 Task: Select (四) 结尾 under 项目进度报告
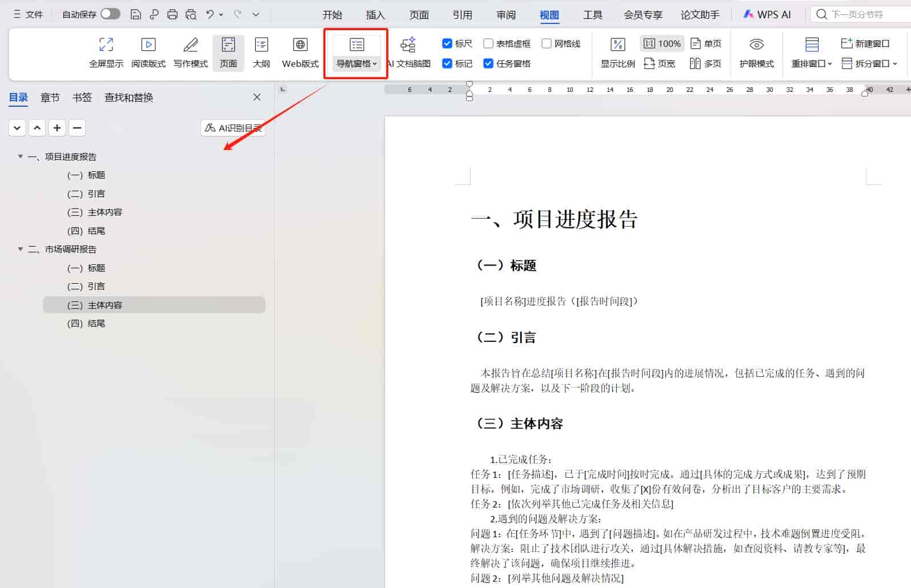(x=86, y=231)
